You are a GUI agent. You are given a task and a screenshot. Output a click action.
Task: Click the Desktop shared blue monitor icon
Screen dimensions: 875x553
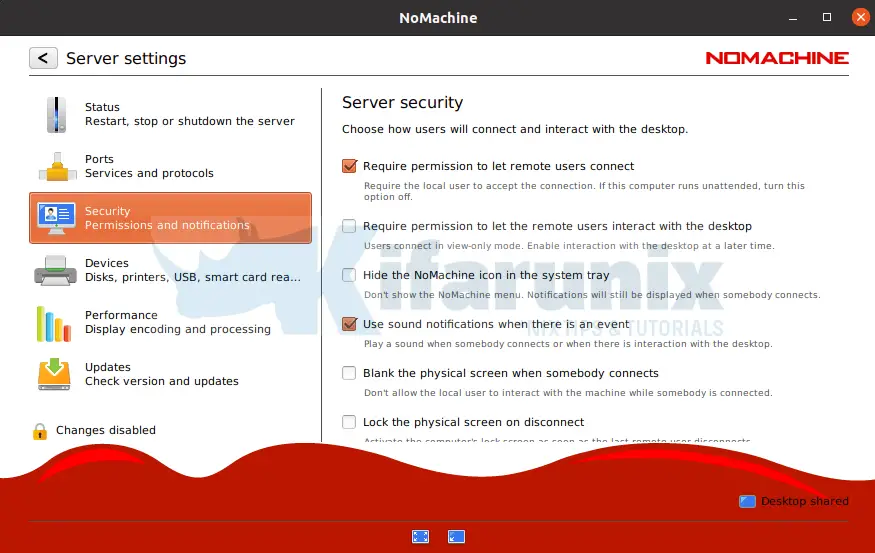[x=747, y=501]
